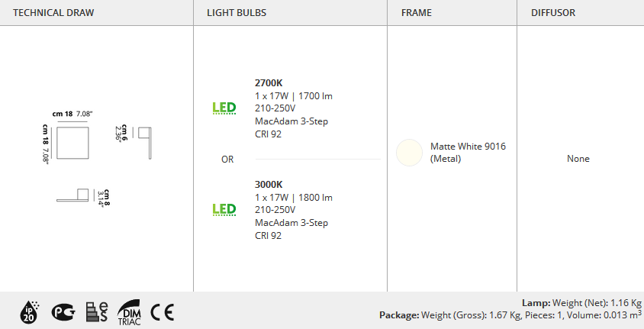The height and width of the screenshot is (329, 644).
Task: Click the top view drawing marked cm 8
Action: click(x=72, y=195)
